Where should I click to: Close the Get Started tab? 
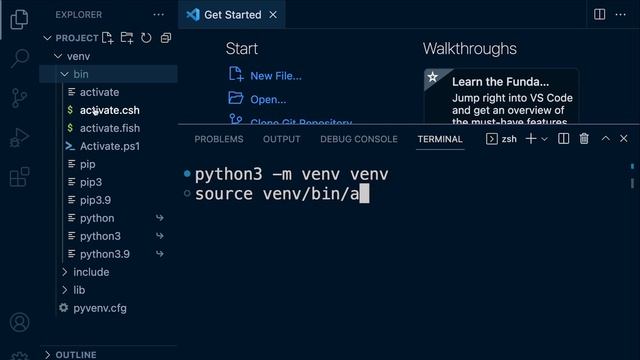click(273, 15)
